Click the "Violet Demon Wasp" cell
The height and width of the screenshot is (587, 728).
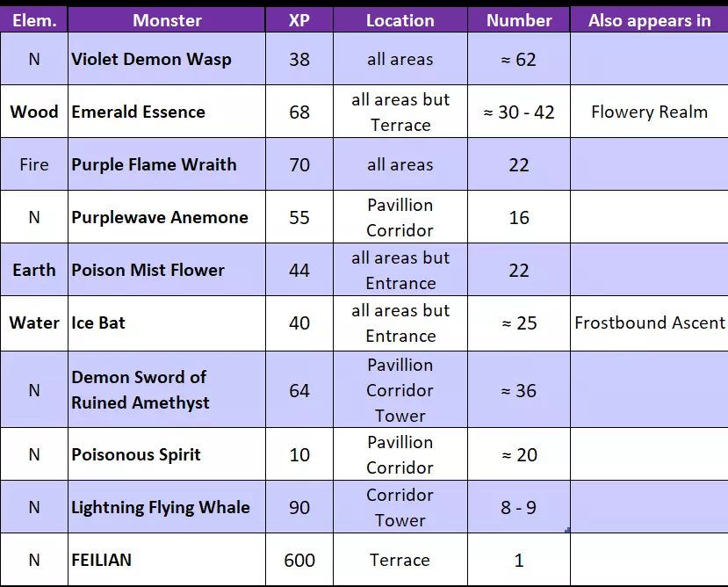click(x=152, y=59)
